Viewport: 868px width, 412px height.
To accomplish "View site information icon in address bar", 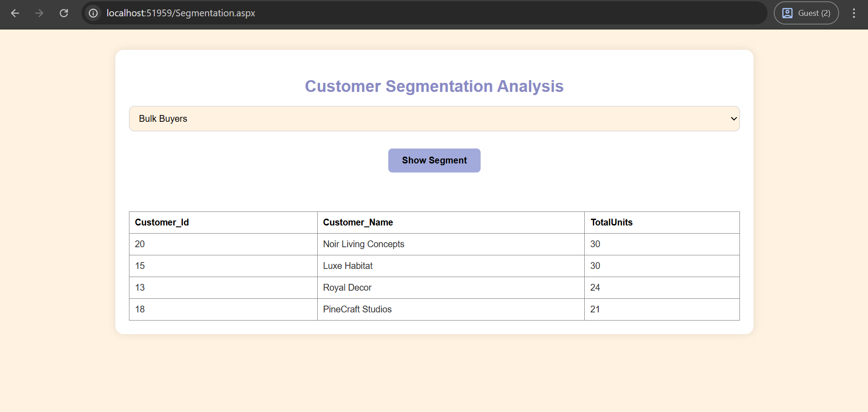I will pos(93,13).
